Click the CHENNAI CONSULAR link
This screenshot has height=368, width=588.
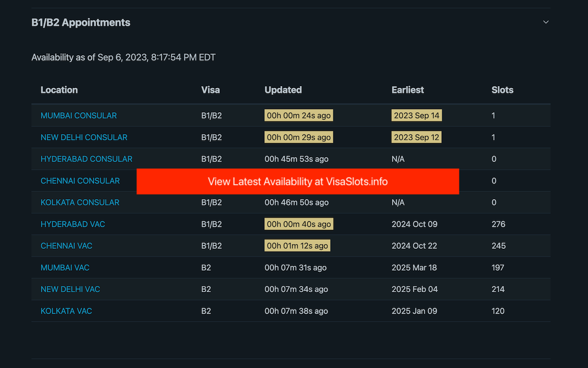point(80,181)
